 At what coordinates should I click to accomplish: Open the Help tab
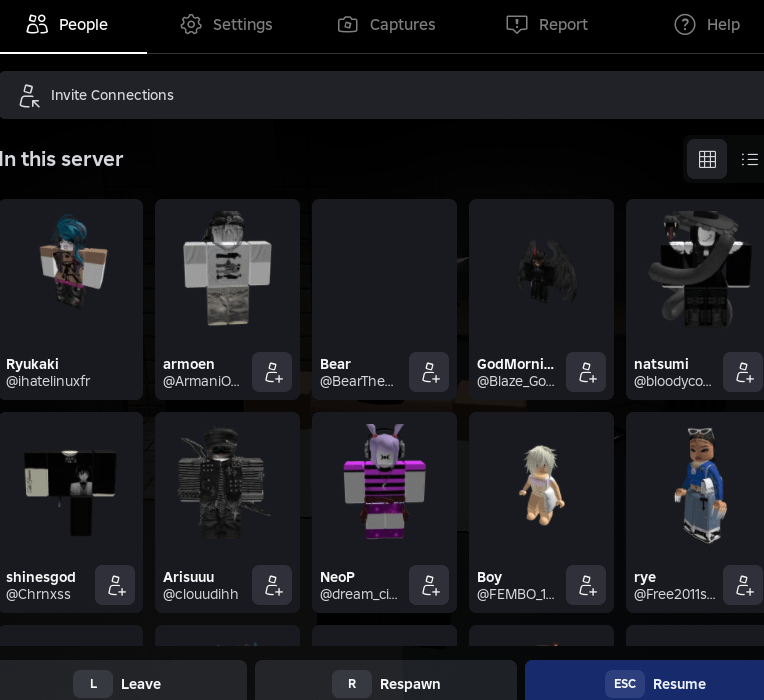pyautogui.click(x=707, y=25)
